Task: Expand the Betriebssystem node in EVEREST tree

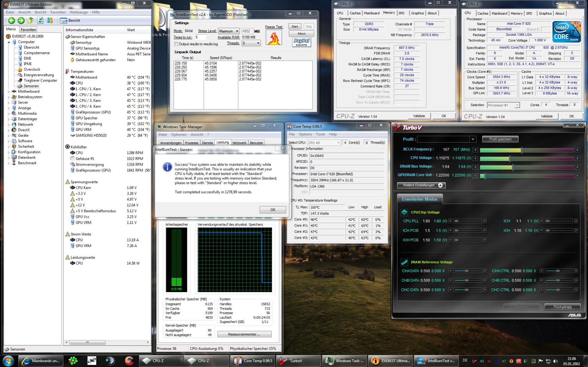Action: [9, 97]
